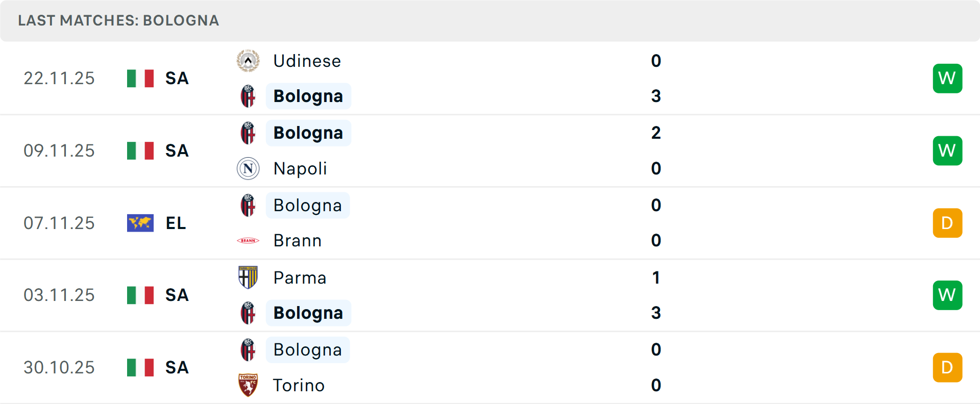Click the SA competition label on the Napoli row
The width and height of the screenshot is (980, 404).
(177, 150)
